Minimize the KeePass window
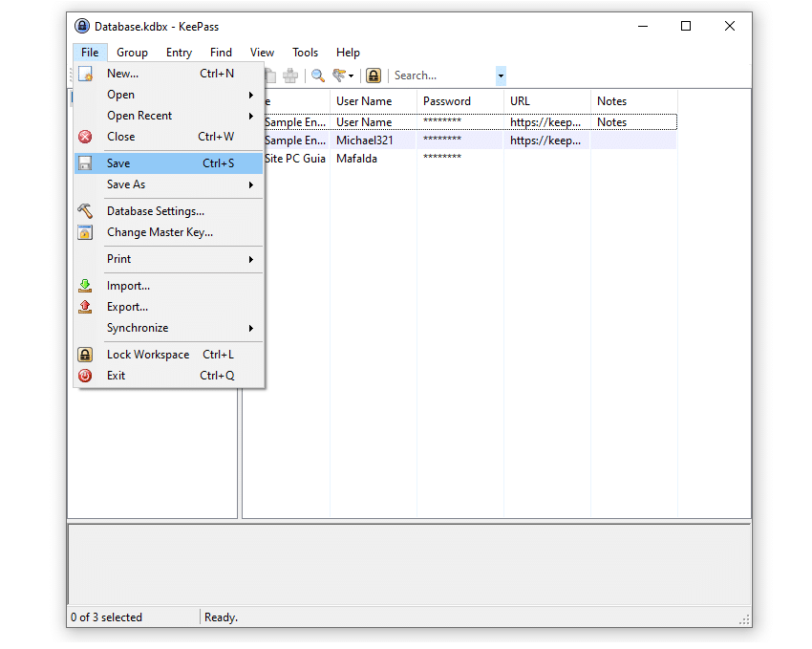 pyautogui.click(x=643, y=26)
